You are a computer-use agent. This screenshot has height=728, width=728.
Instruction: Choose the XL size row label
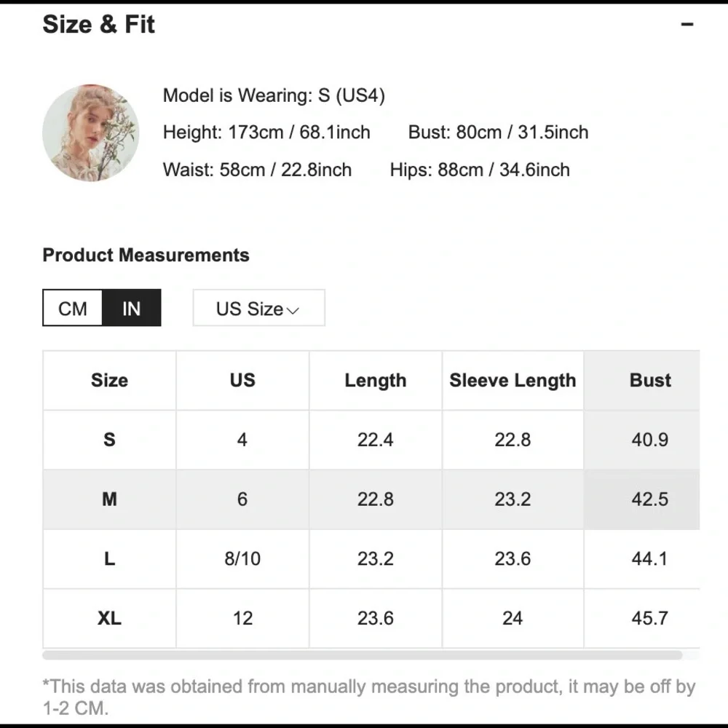point(109,619)
